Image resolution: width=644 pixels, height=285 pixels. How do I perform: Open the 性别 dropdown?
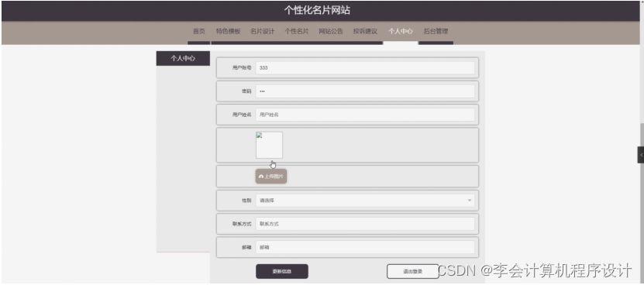[x=365, y=201]
